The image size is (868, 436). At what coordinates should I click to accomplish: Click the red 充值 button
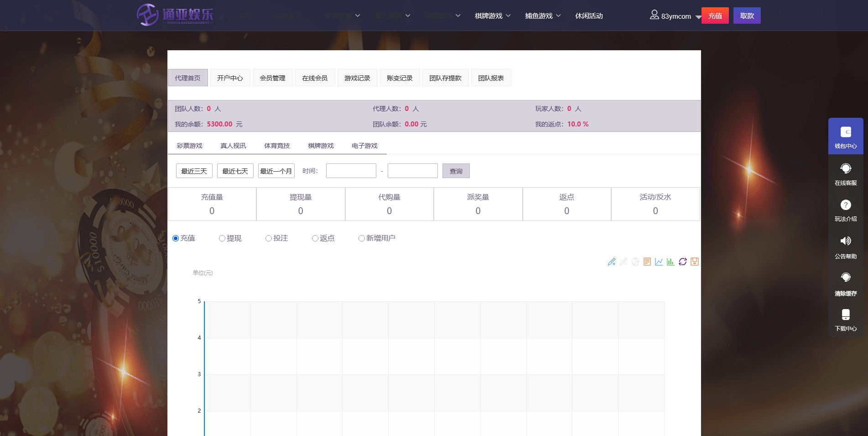(x=715, y=16)
